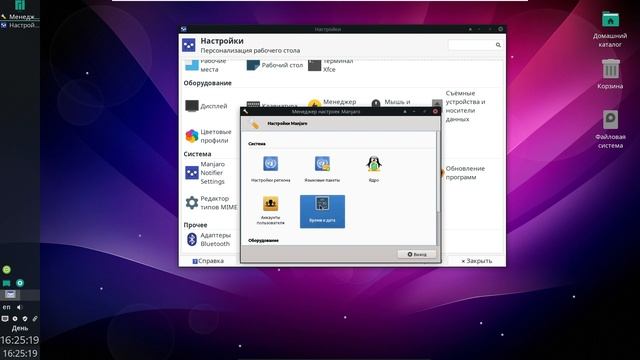Open the Корзина desktop icon
640x360 pixels.
click(x=610, y=74)
